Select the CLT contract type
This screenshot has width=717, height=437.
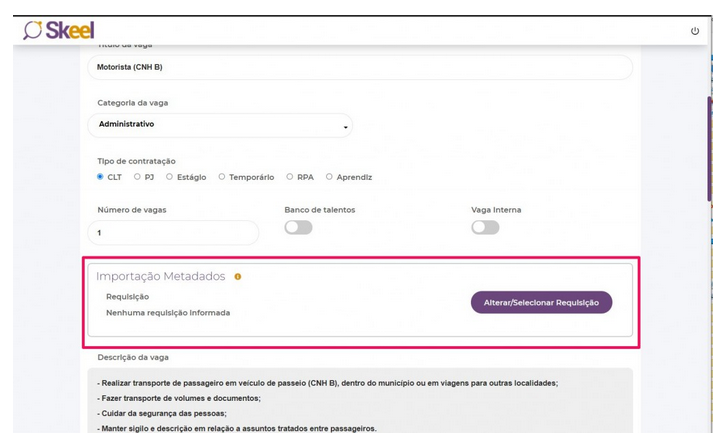click(101, 177)
